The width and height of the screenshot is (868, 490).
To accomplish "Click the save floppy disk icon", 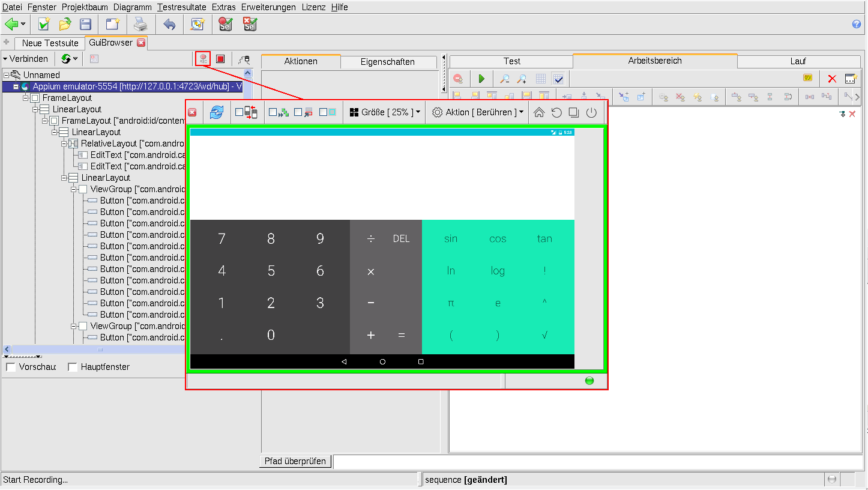I will pos(86,24).
